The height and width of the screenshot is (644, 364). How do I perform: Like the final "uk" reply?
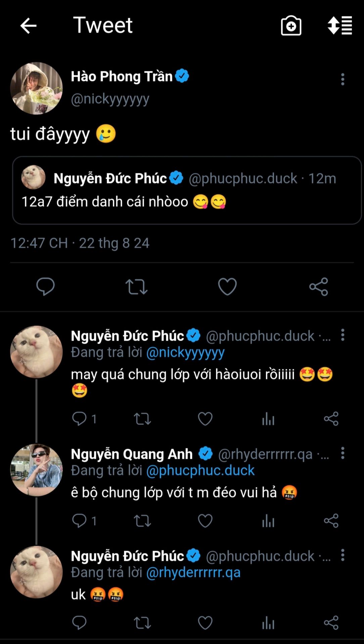205,623
